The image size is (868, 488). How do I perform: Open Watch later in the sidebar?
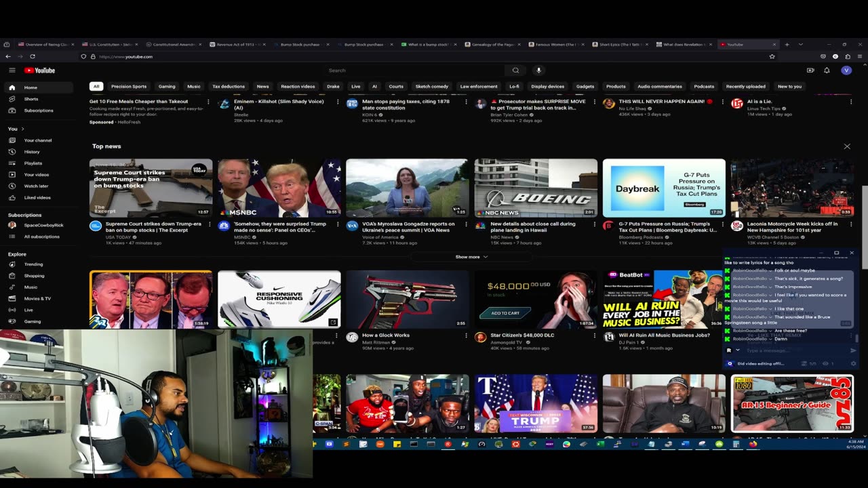pyautogui.click(x=39, y=186)
